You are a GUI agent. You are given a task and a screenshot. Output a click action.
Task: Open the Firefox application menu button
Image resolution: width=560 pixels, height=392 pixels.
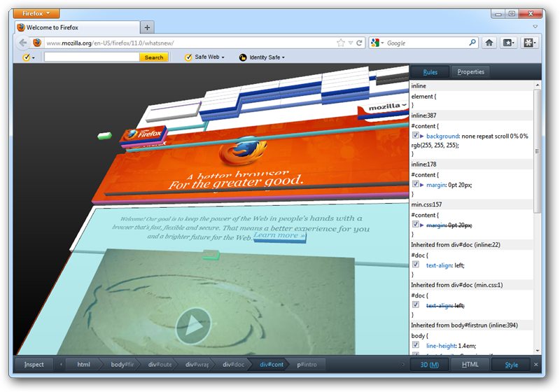[36, 13]
